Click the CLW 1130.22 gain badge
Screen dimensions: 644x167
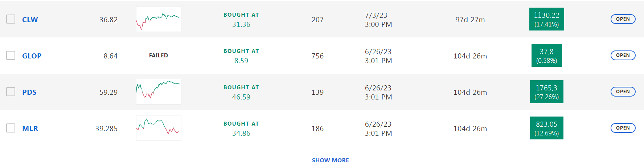tap(546, 19)
